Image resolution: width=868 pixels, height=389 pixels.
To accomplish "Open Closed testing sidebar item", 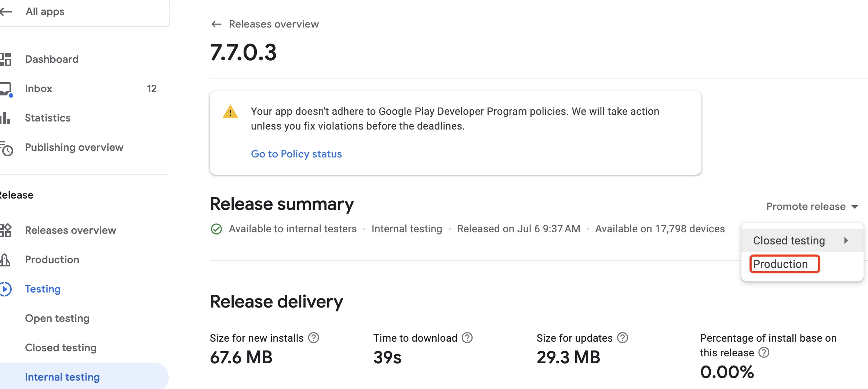I will click(61, 348).
